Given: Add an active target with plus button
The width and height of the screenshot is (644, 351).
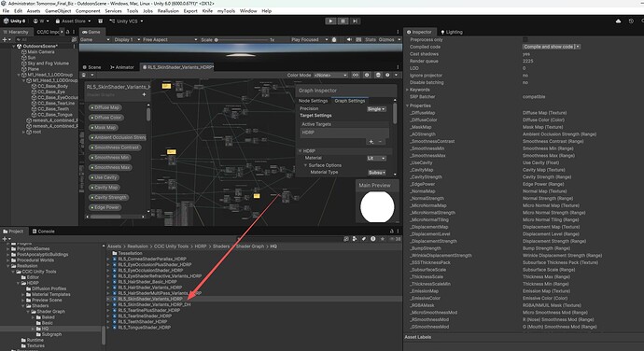Looking at the screenshot, I should [x=371, y=141].
